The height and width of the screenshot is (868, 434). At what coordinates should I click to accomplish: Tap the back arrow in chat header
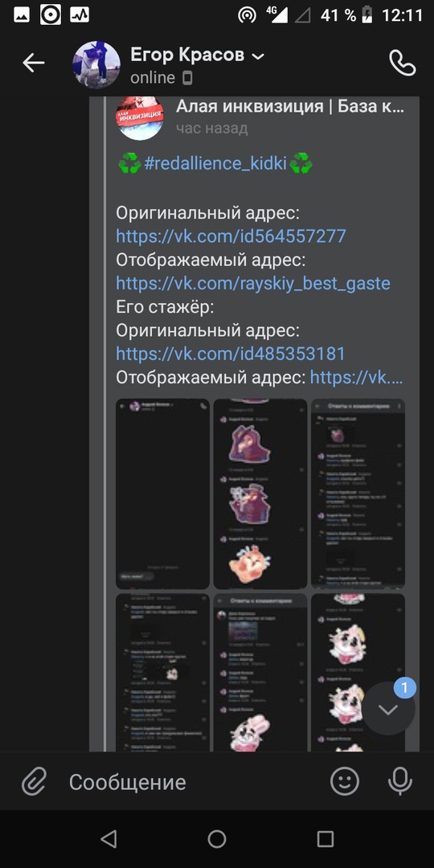[33, 63]
